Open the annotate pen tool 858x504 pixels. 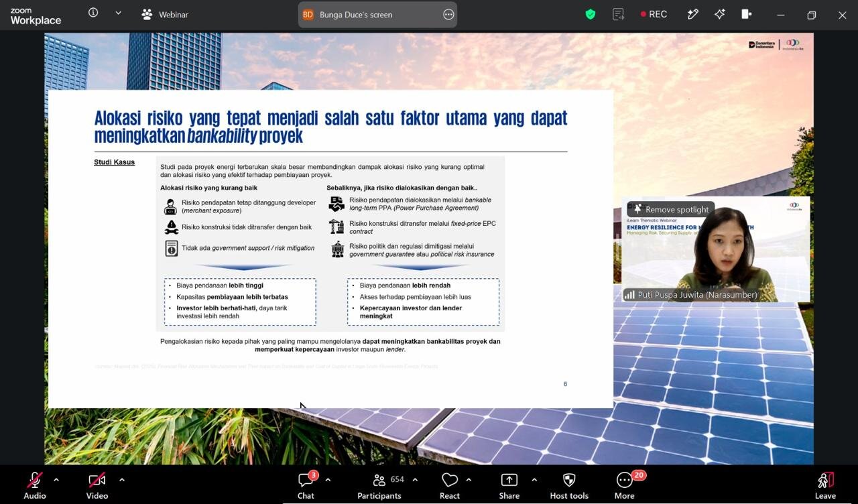click(693, 14)
